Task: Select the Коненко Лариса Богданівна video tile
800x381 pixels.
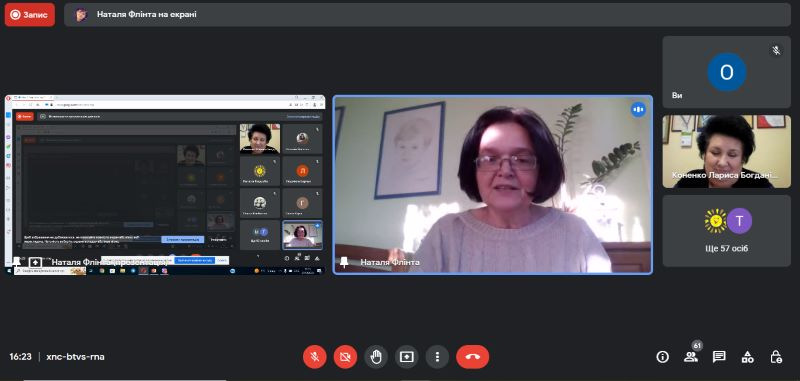Action: click(x=727, y=151)
